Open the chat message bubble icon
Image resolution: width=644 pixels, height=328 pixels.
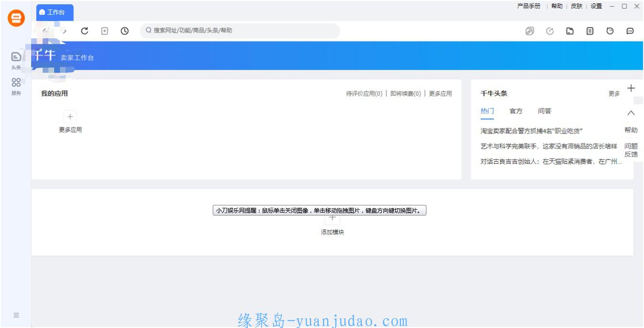pyautogui.click(x=630, y=31)
